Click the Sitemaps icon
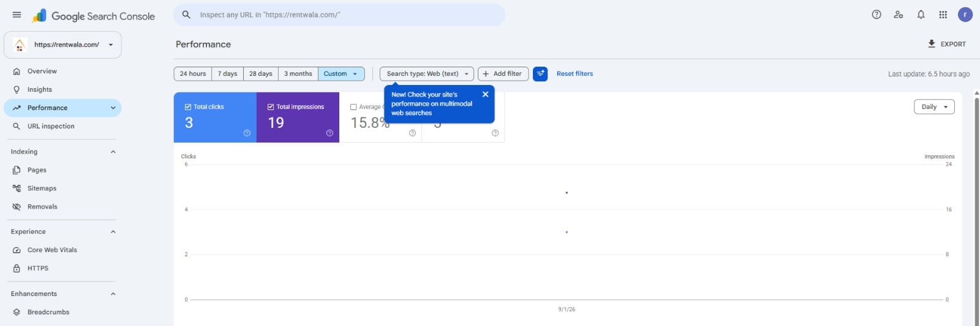 17,188
